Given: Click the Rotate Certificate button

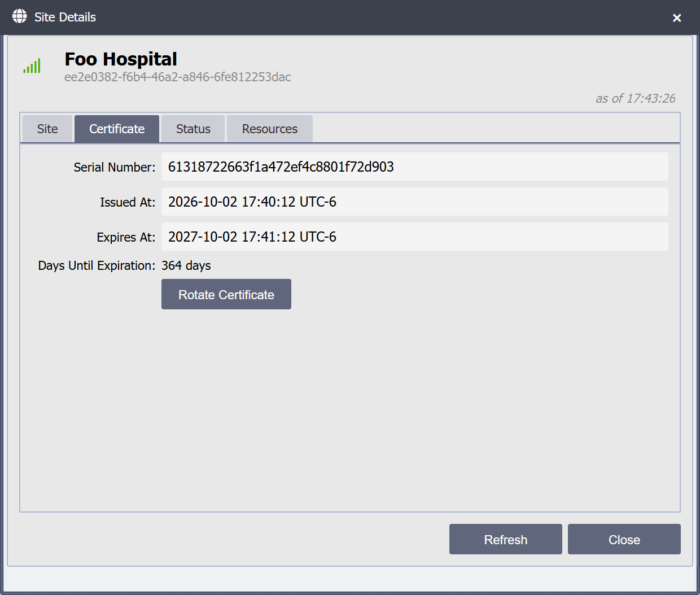Looking at the screenshot, I should pos(226,294).
